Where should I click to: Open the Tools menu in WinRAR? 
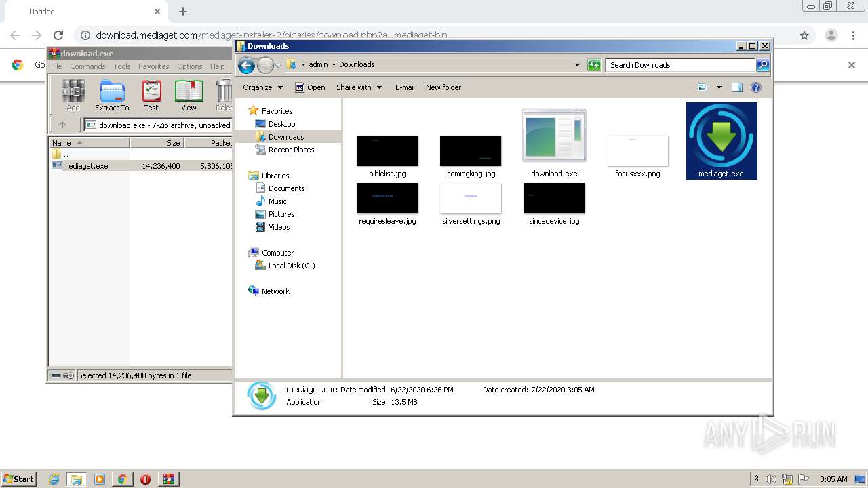point(122,66)
